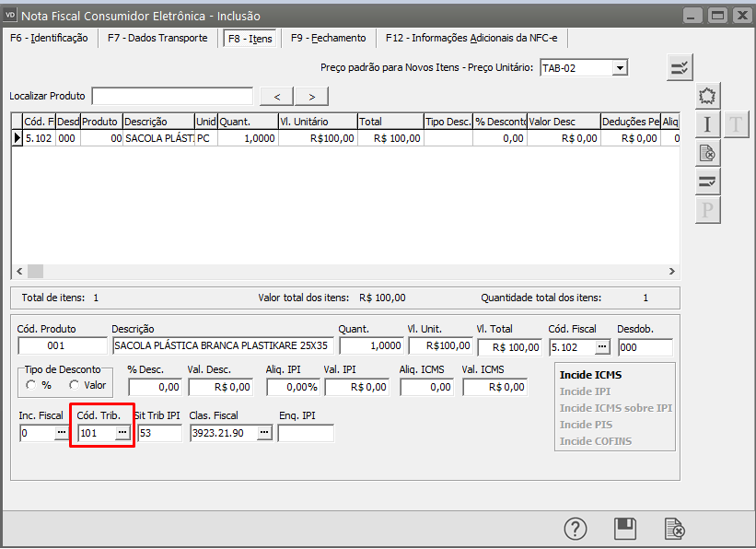
Task: Switch to the F9 - Fechamento tab
Action: [x=328, y=38]
